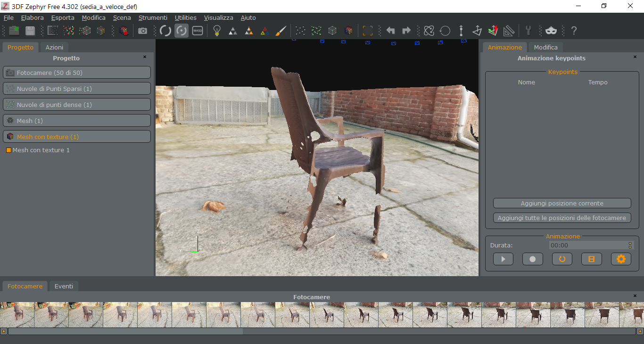Click the dense point cloud generation icon
The height and width of the screenshot is (344, 644).
[x=69, y=31]
